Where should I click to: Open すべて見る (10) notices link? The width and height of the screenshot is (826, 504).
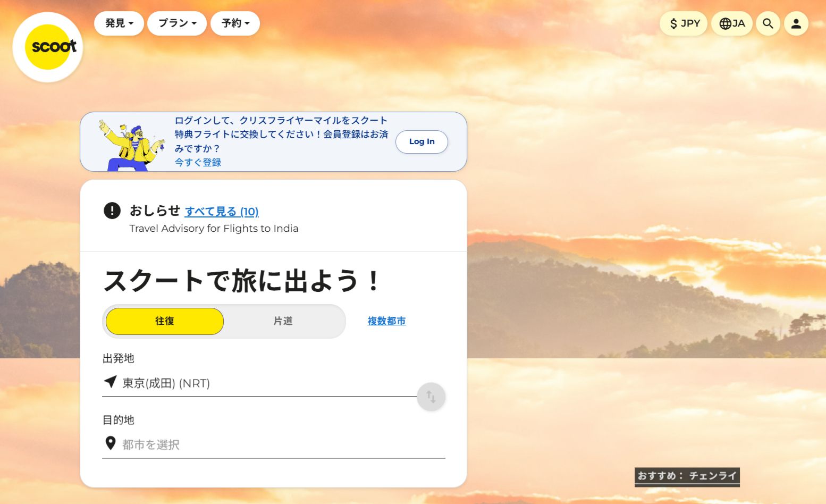[x=222, y=212]
